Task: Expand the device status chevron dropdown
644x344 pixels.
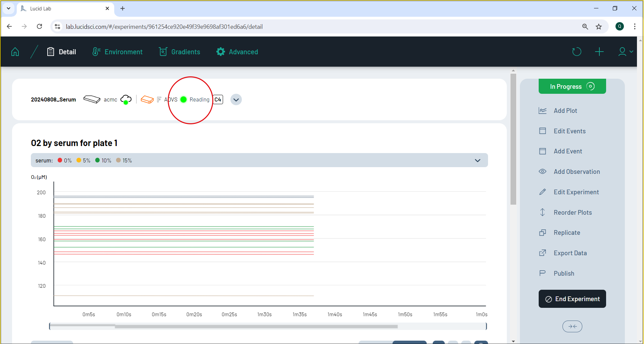Action: (236, 100)
